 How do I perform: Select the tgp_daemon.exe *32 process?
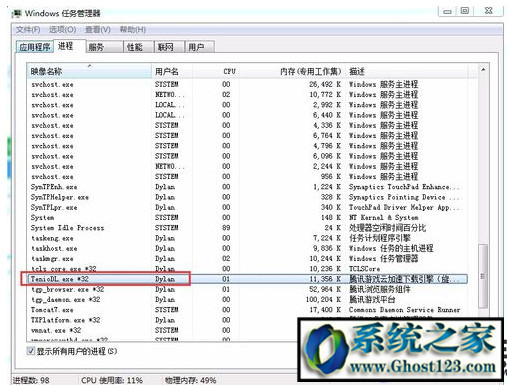click(247, 300)
